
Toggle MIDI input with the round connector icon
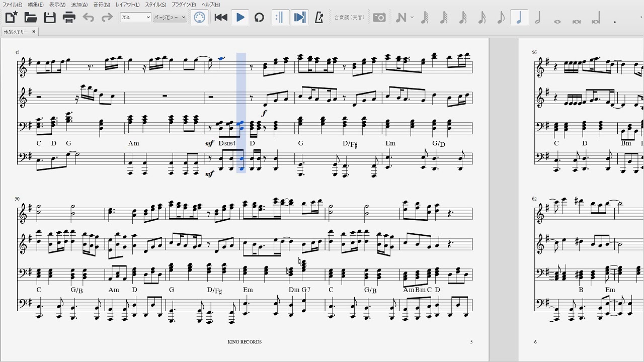click(200, 18)
